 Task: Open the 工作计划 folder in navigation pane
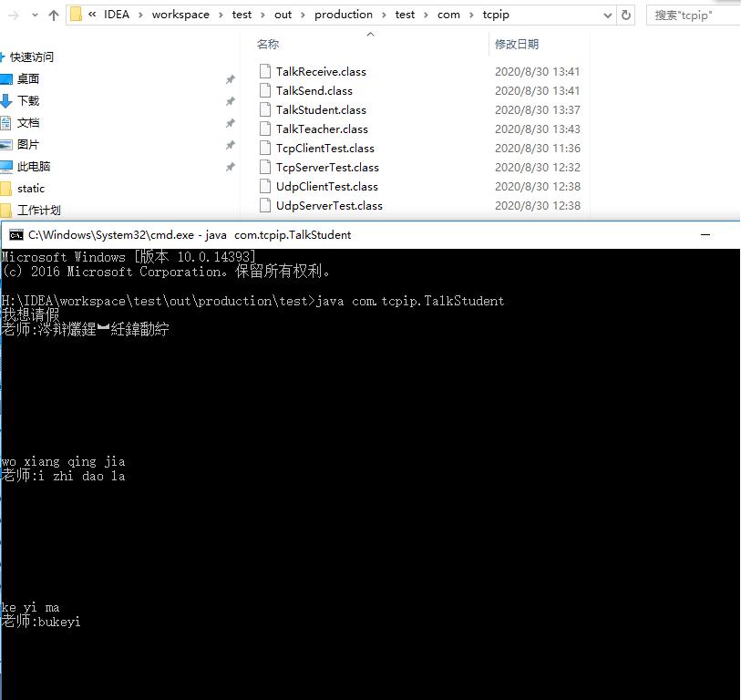pyautogui.click(x=39, y=211)
